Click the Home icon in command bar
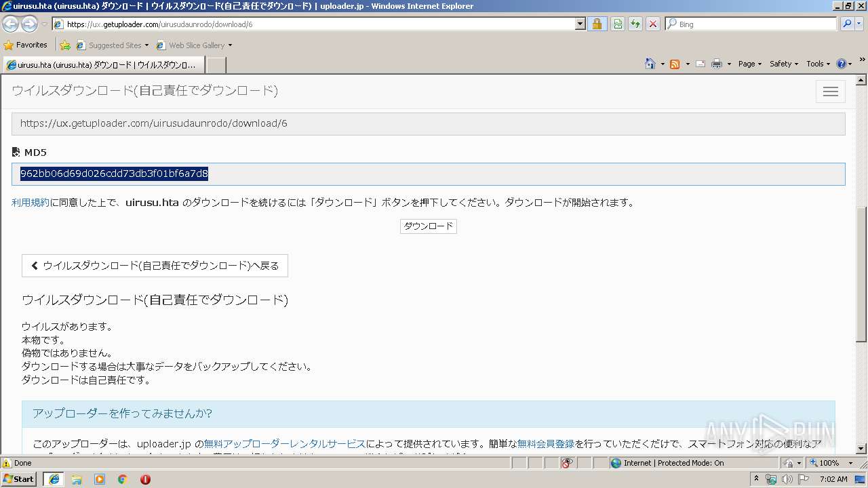 click(650, 64)
